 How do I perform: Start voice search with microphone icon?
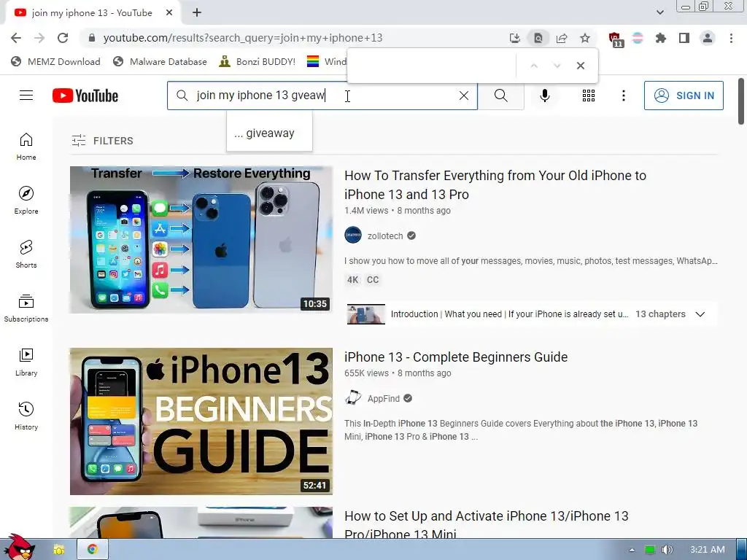[544, 96]
